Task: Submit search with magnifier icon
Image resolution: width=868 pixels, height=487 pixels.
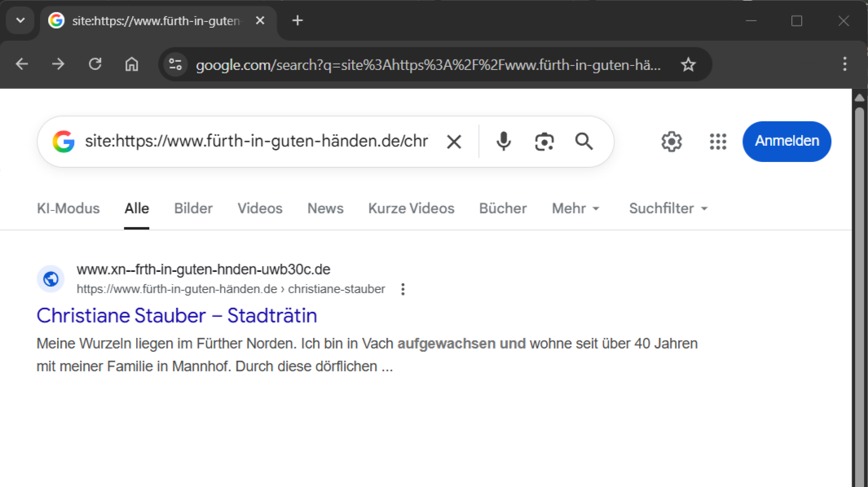Action: click(x=584, y=142)
